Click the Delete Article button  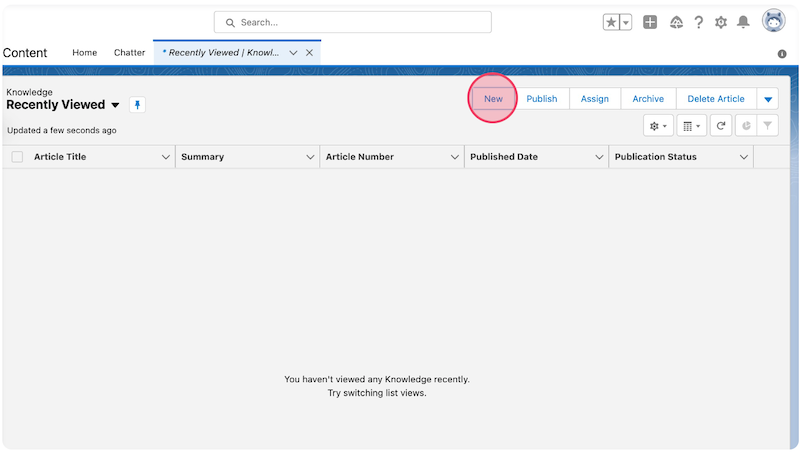pyautogui.click(x=716, y=99)
